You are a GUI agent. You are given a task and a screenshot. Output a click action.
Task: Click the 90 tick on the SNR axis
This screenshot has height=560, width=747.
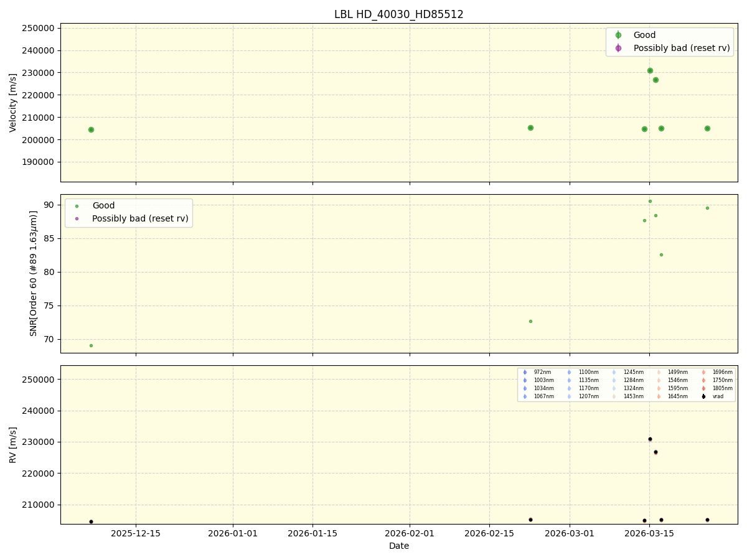click(x=50, y=205)
